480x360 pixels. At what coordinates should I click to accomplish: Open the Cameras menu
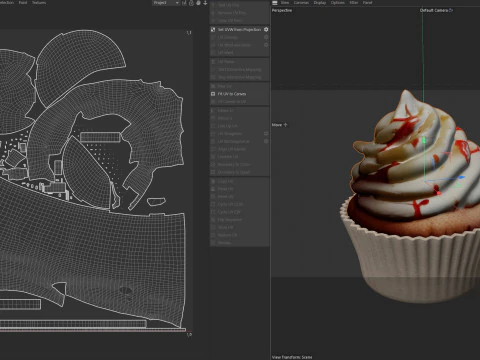301,3
